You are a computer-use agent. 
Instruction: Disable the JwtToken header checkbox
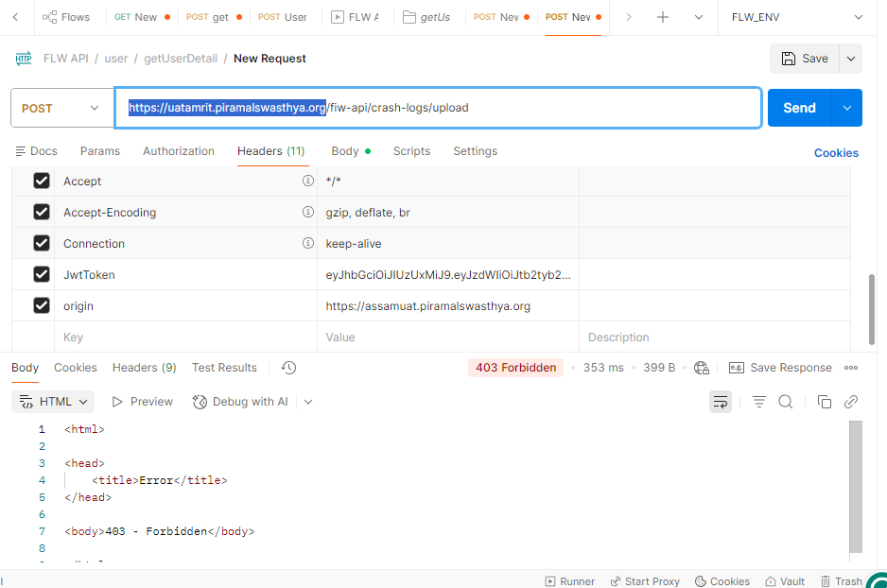(42, 274)
